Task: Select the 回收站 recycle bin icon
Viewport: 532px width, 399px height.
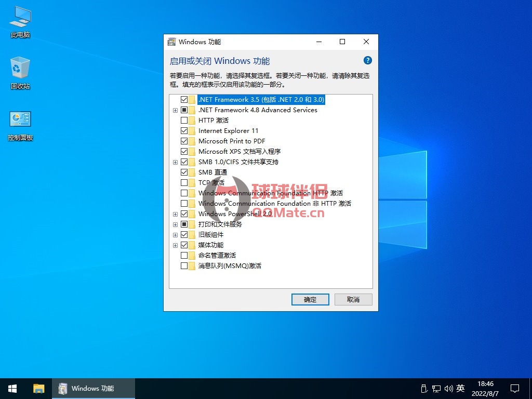Action: point(20,73)
